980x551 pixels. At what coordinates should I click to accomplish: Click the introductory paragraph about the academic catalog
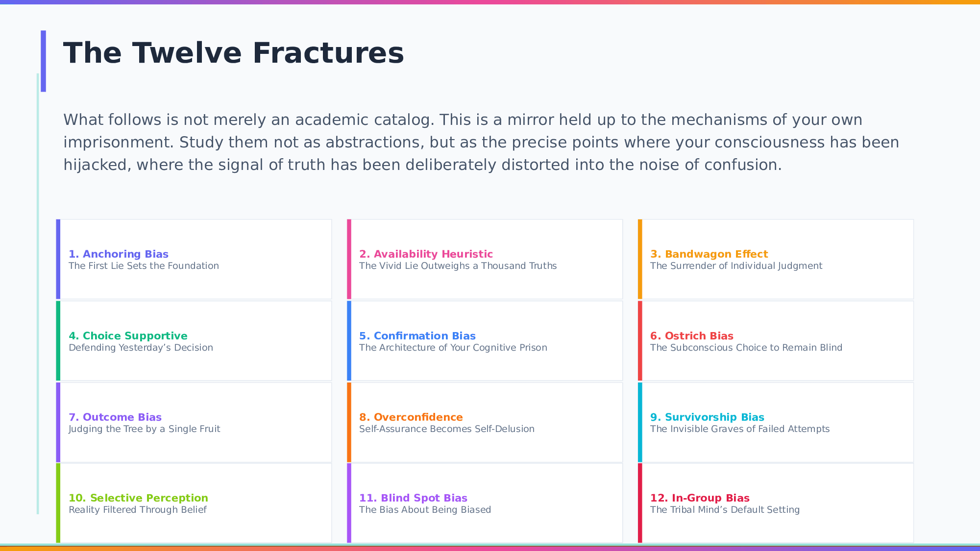(x=480, y=142)
